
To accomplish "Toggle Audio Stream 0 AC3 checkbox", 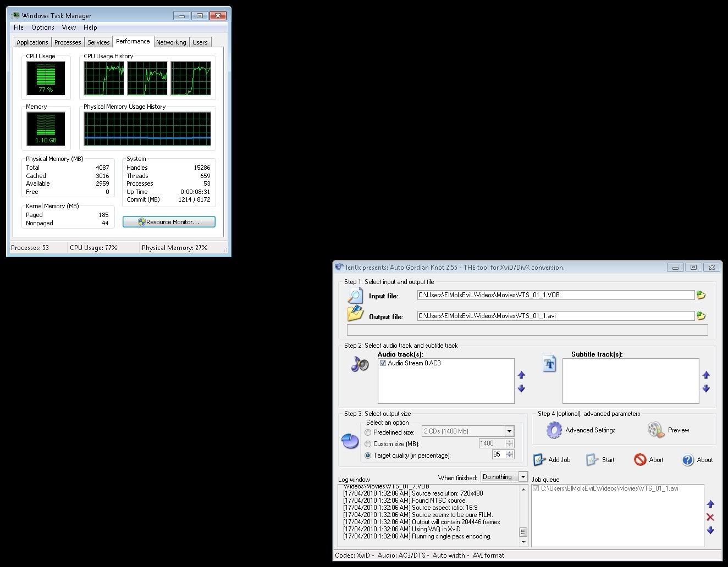I will click(383, 363).
